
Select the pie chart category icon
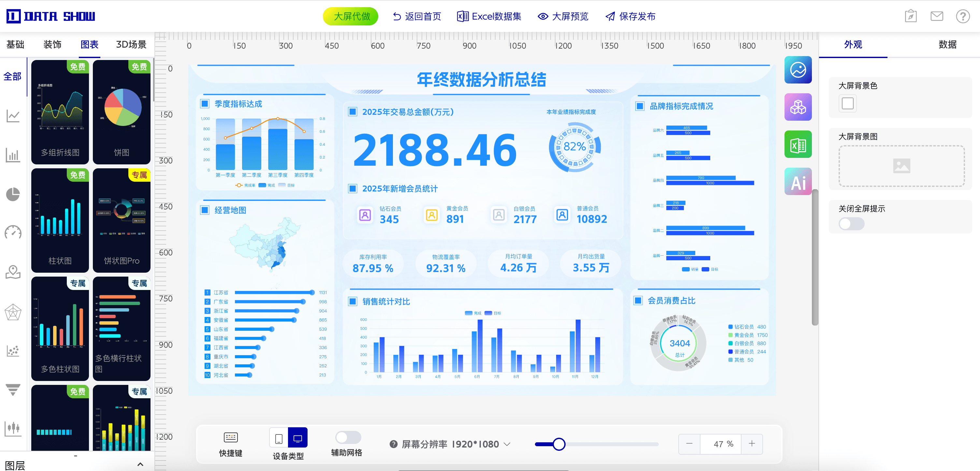pos(13,194)
